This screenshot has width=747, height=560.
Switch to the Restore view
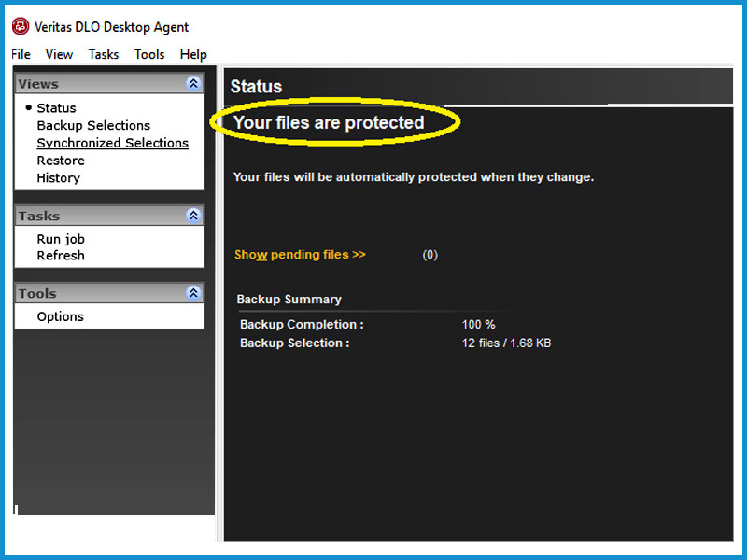pos(61,161)
